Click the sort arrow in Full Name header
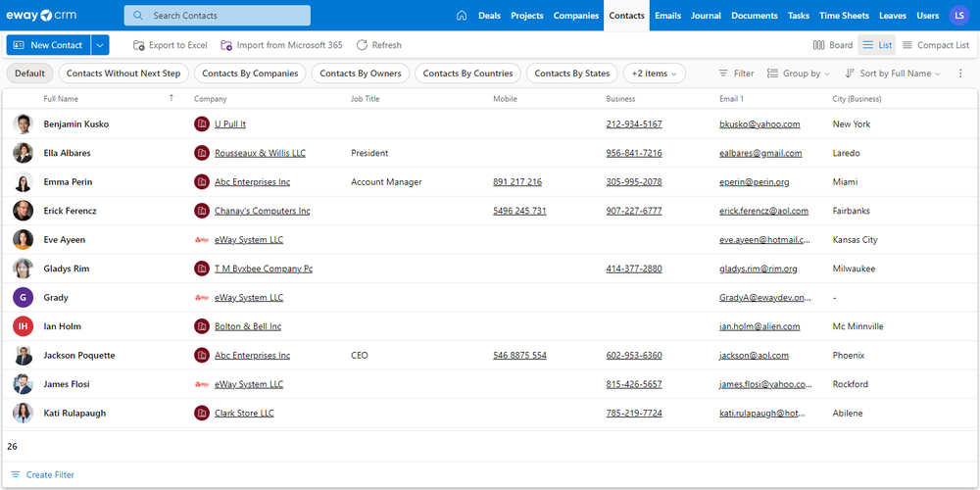The image size is (980, 490). [171, 98]
